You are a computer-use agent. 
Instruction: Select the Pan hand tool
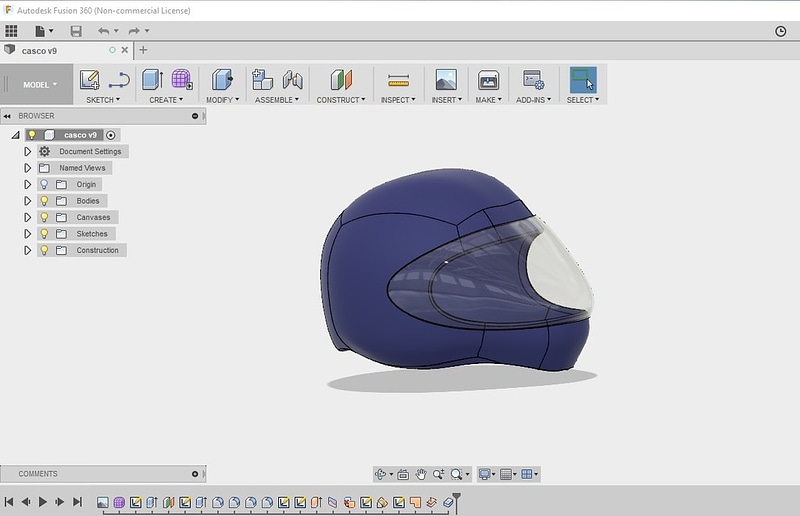(x=420, y=474)
